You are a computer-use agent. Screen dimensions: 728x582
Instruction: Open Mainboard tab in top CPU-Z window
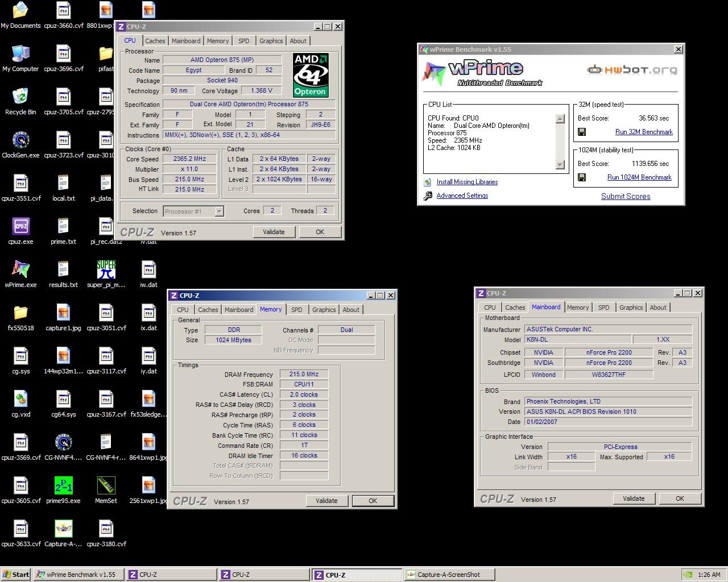click(x=186, y=41)
